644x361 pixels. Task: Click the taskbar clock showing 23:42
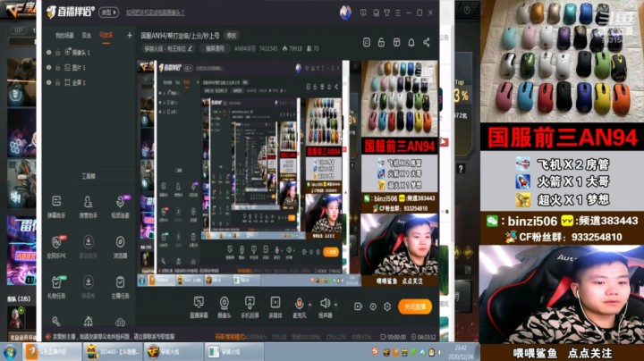[461, 352]
